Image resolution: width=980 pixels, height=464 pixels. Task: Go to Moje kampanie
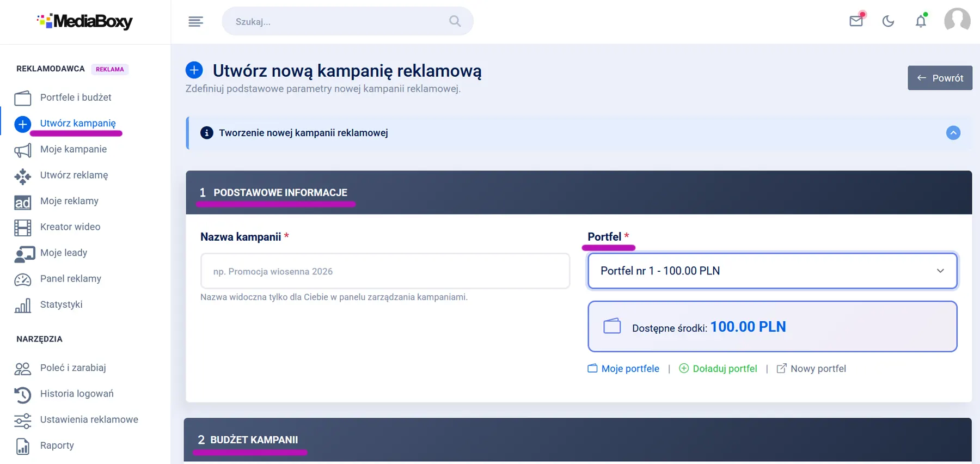73,149
